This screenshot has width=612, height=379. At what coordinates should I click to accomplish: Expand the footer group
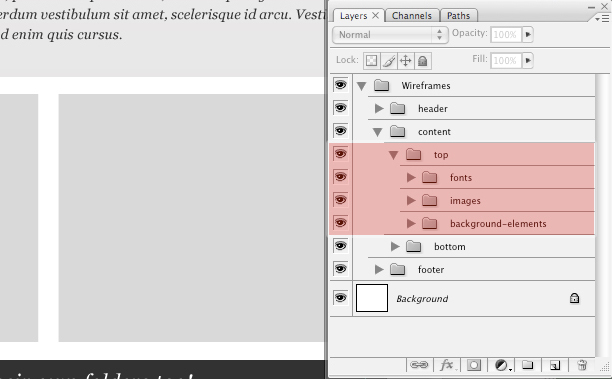(x=379, y=269)
